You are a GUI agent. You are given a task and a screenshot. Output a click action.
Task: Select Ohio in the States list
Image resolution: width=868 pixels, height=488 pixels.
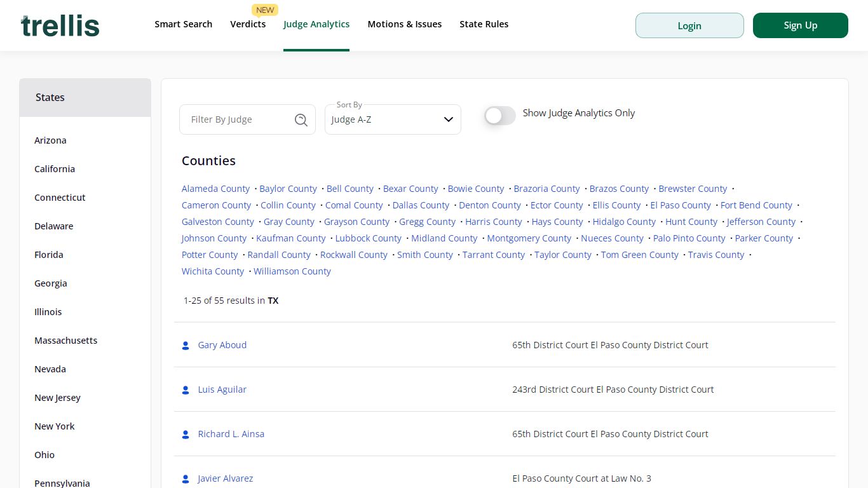click(44, 455)
